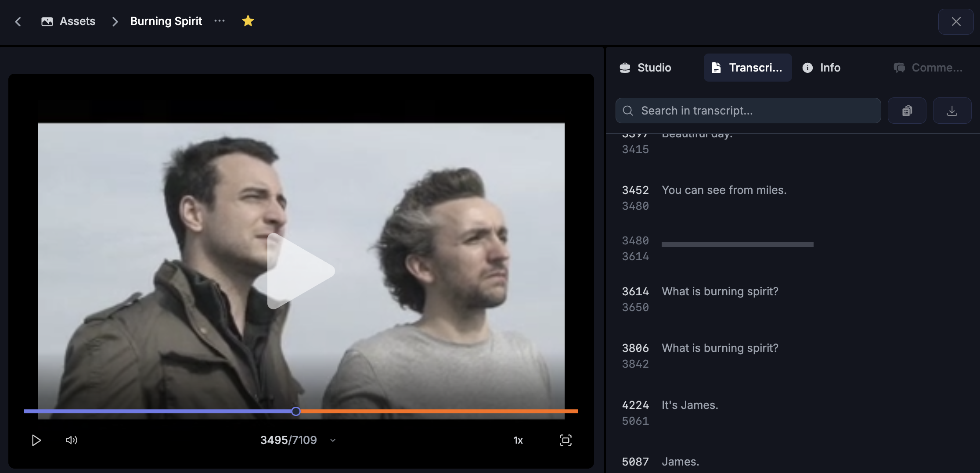This screenshot has height=473, width=980.
Task: Click the small play button in controls
Action: 36,440
